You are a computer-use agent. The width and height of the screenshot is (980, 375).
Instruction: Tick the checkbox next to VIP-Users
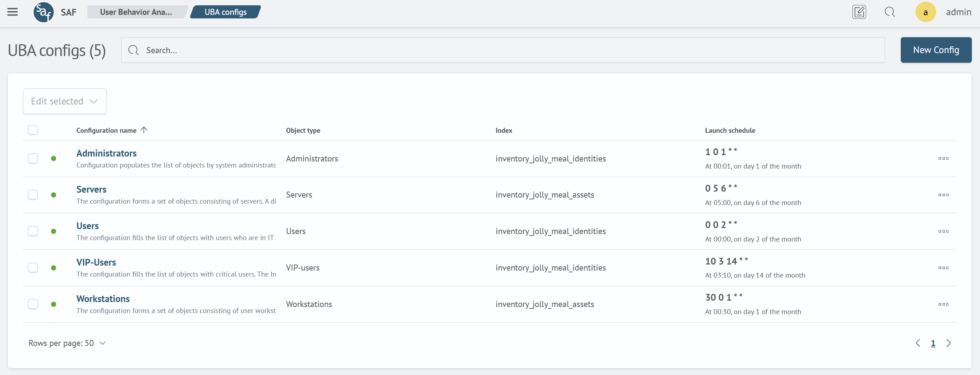pos(33,268)
